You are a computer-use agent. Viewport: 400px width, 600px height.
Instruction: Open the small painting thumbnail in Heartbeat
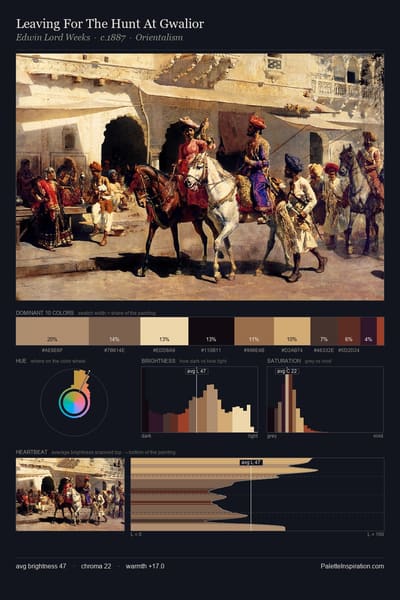pos(70,494)
